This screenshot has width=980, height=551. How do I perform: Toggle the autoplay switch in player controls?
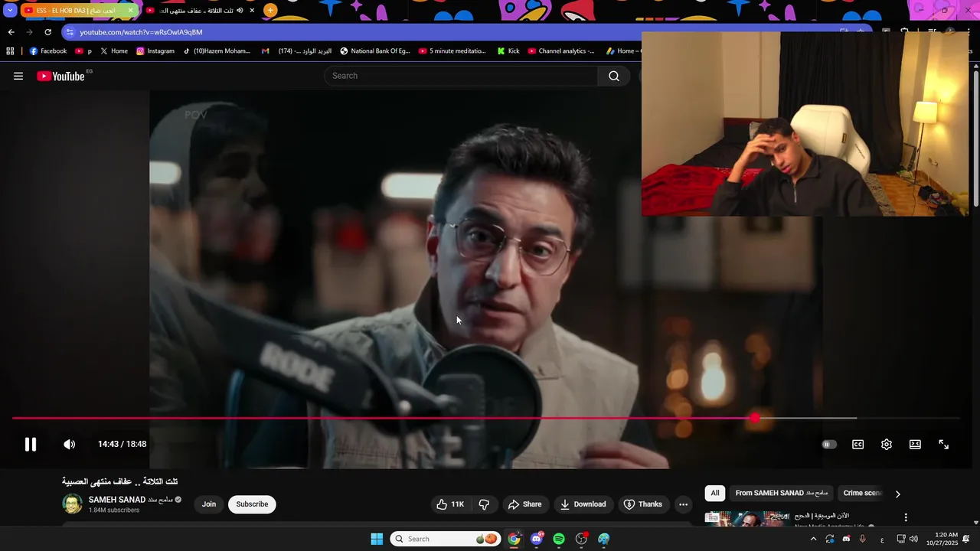pos(829,444)
